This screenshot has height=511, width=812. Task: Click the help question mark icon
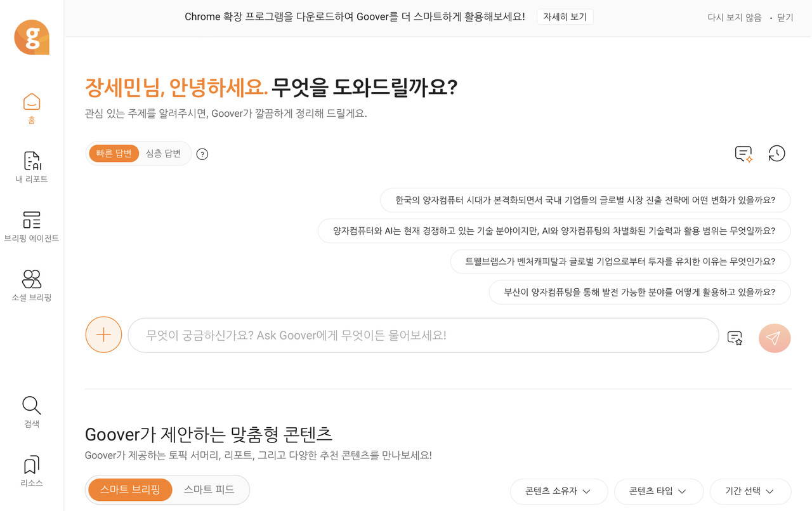coord(202,154)
